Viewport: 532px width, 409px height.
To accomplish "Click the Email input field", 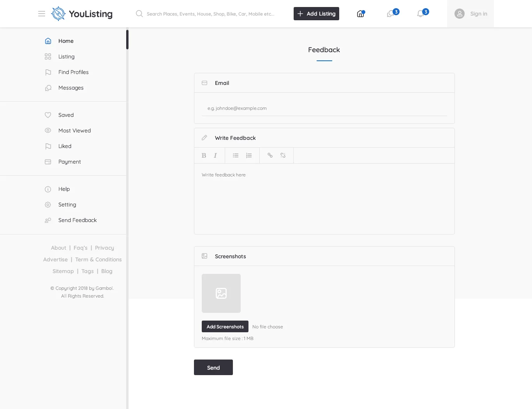I will click(x=324, y=108).
